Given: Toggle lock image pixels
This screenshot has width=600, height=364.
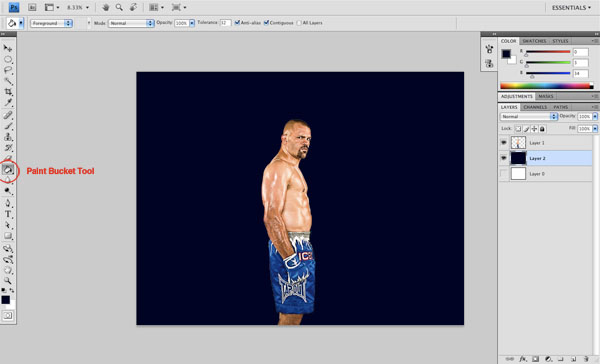Looking at the screenshot, I should point(526,129).
